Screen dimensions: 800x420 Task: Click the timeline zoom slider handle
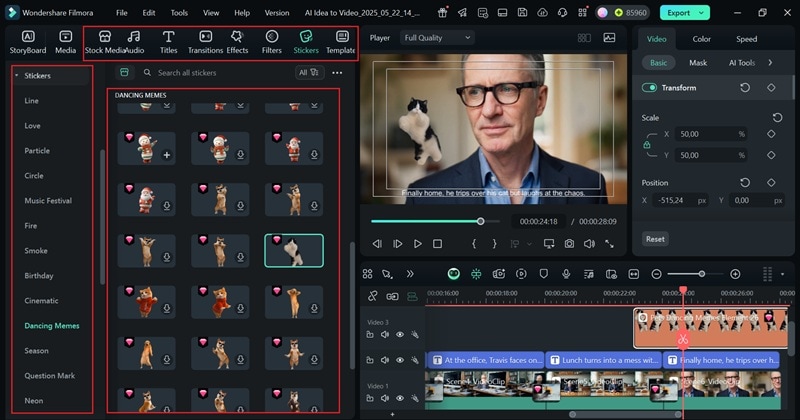click(702, 274)
